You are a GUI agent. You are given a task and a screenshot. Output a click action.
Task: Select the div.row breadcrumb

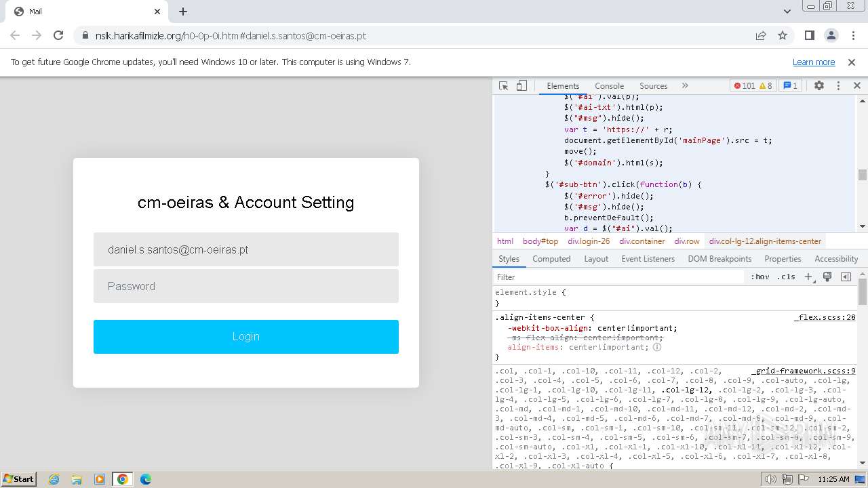686,241
